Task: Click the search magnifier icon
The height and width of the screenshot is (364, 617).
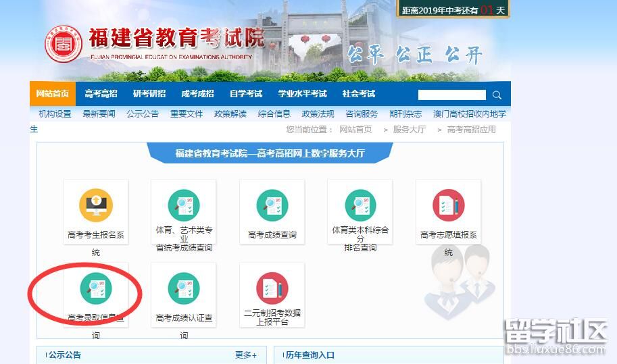Action: click(497, 95)
